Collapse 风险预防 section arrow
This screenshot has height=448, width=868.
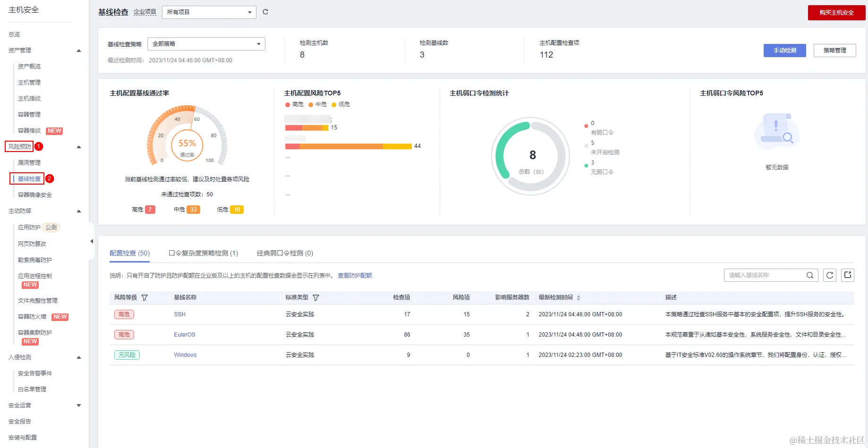coord(79,147)
